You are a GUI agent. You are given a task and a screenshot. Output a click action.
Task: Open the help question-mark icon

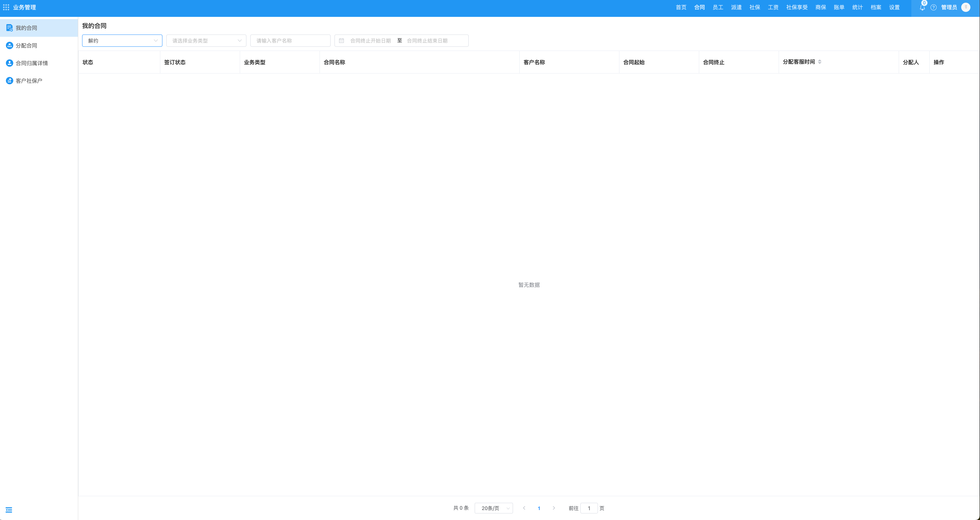point(933,7)
